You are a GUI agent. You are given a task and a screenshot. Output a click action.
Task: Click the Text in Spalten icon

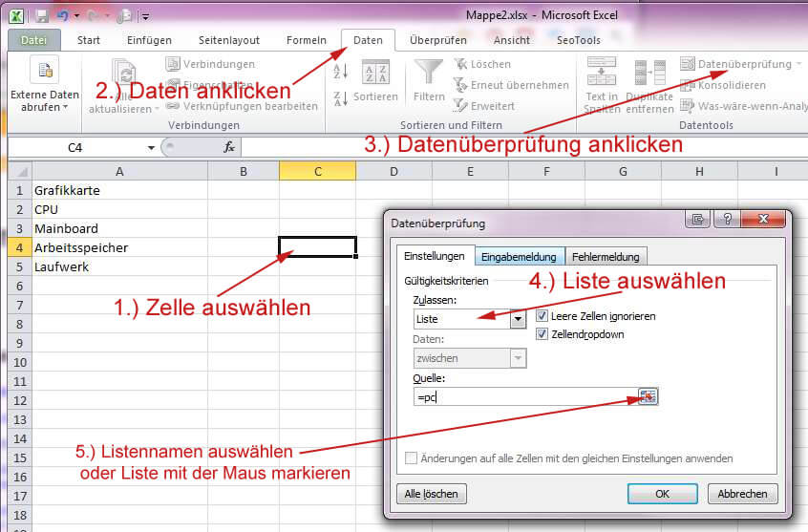click(x=602, y=71)
